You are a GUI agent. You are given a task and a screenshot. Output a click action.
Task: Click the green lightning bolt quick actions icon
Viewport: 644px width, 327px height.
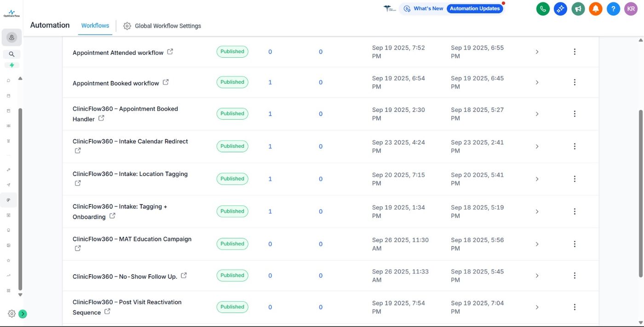click(11, 65)
